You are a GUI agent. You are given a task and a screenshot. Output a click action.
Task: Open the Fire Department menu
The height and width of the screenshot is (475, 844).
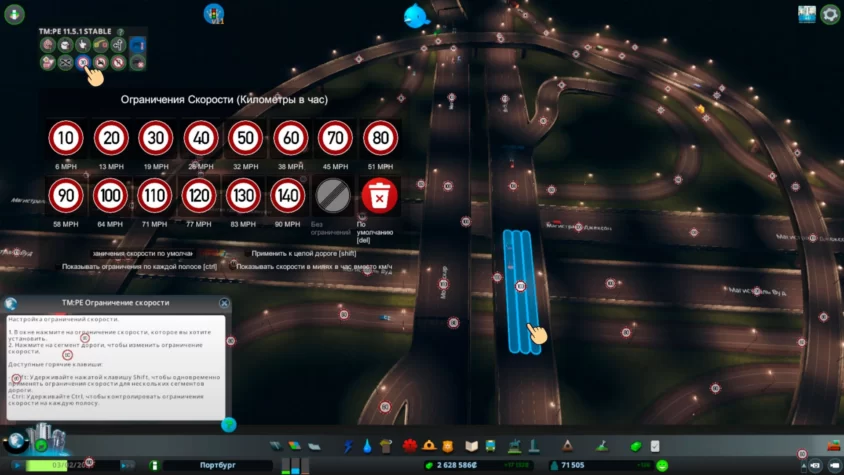[x=429, y=446]
